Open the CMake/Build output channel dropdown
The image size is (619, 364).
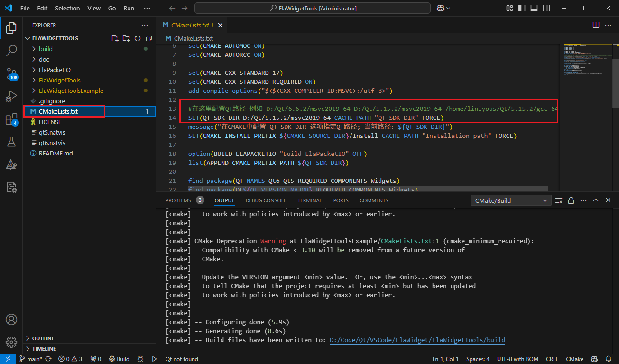[x=511, y=200]
